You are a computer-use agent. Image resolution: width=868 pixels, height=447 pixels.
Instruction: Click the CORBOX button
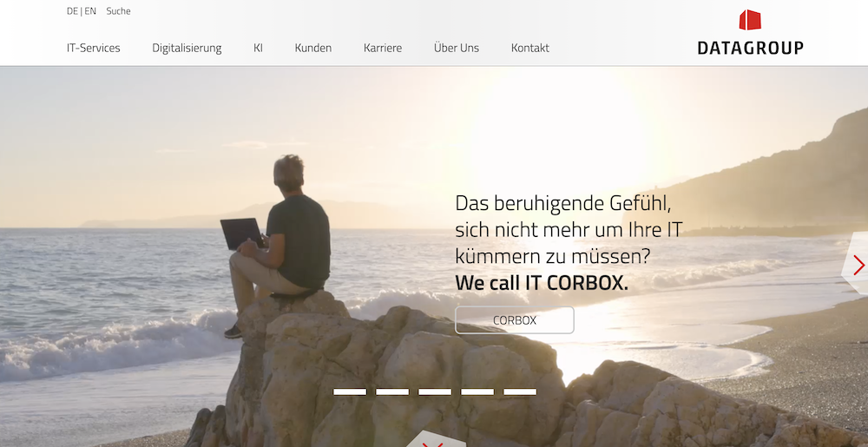tap(515, 320)
